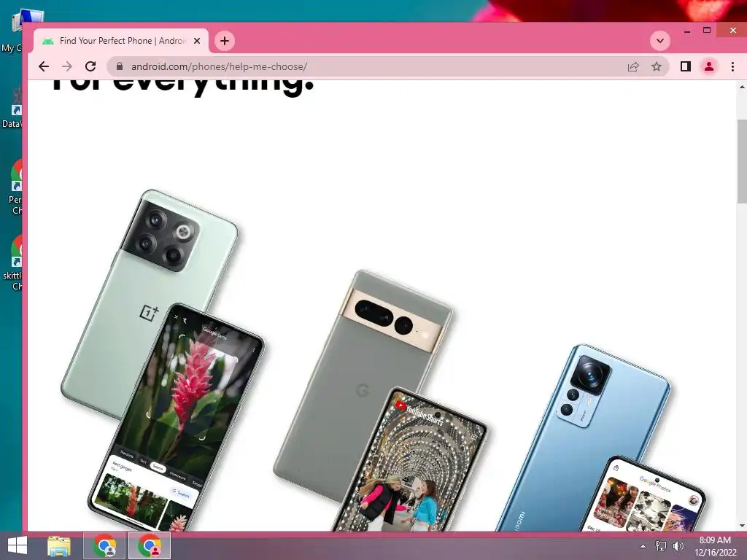Click the Google Pixel phone image
The image size is (747, 560).
point(379,401)
